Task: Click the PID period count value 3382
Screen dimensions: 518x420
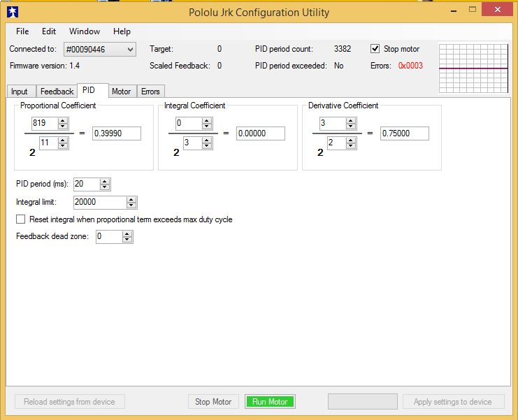Action: coord(343,49)
